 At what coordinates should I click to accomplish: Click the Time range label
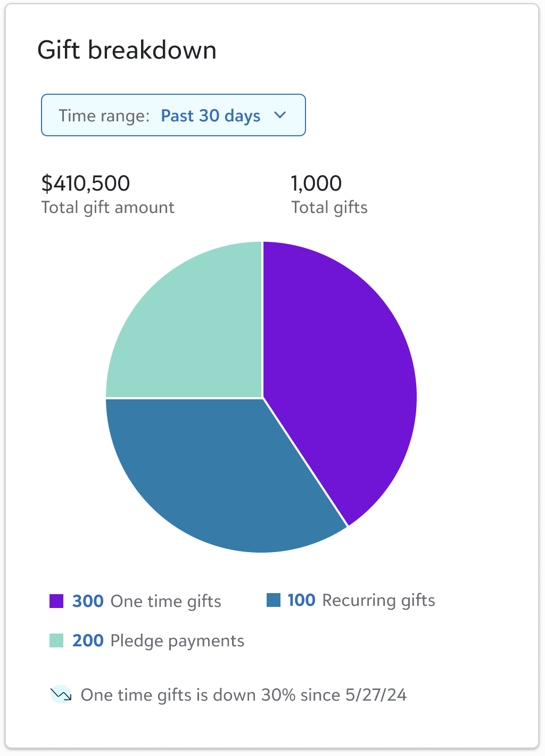point(104,116)
